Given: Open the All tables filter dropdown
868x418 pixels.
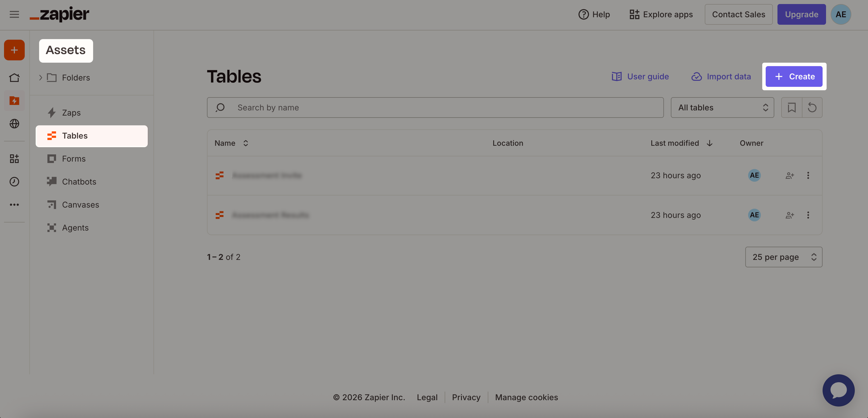Looking at the screenshot, I should 722,108.
